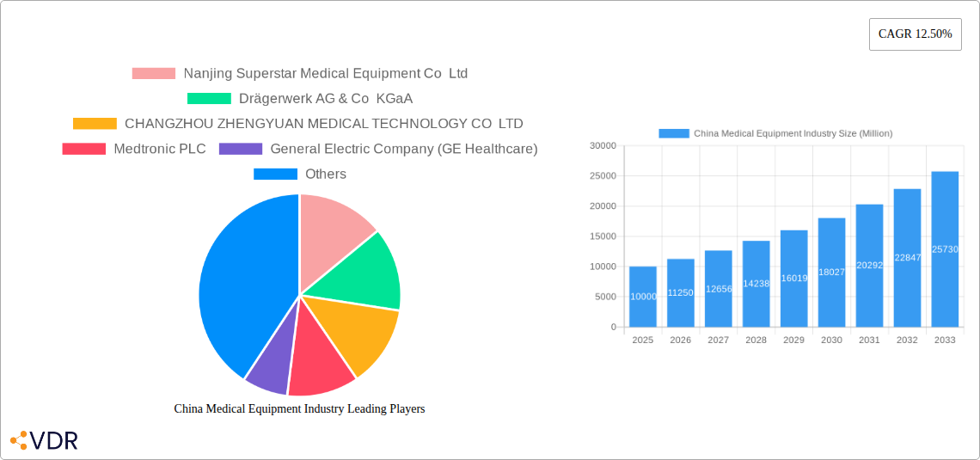Screen dimensions: 980x460
Task: Click the GE Healthcare purple legend swatch
Action: click(241, 149)
